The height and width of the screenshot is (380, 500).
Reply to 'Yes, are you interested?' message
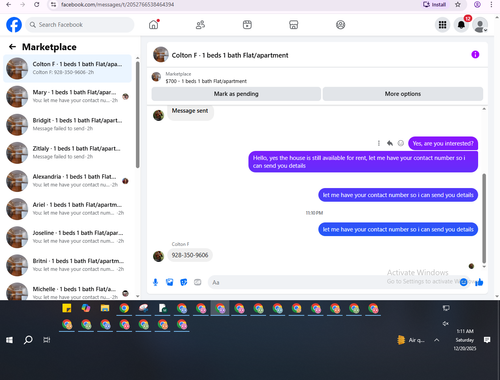pyautogui.click(x=390, y=143)
